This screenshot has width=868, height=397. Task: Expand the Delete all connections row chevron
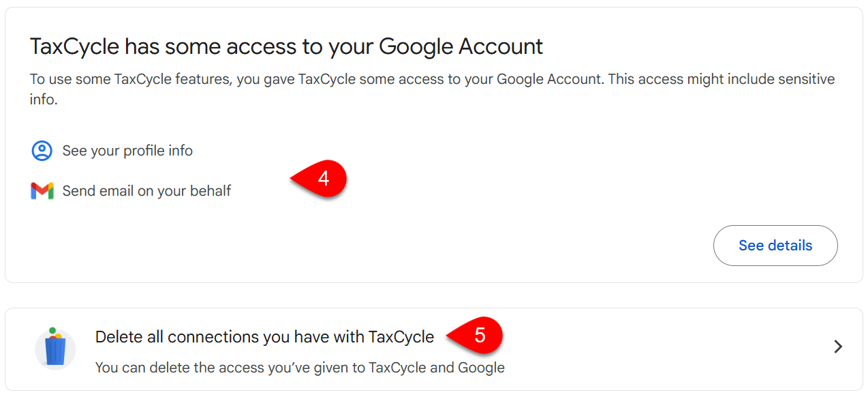coord(838,347)
